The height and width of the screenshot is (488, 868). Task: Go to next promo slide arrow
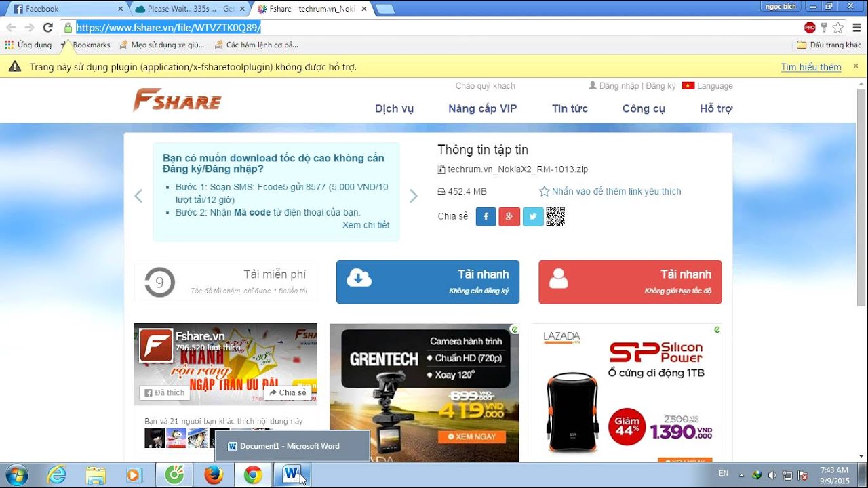[x=414, y=196]
